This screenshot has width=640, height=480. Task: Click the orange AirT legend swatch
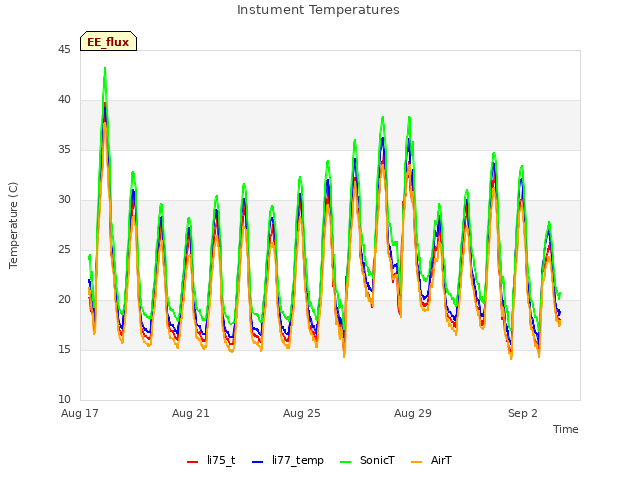pos(417,462)
